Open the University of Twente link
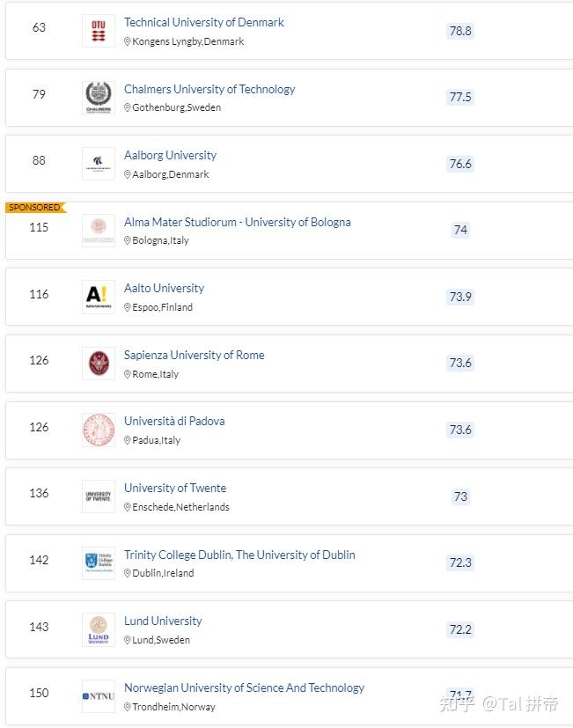 (x=175, y=488)
